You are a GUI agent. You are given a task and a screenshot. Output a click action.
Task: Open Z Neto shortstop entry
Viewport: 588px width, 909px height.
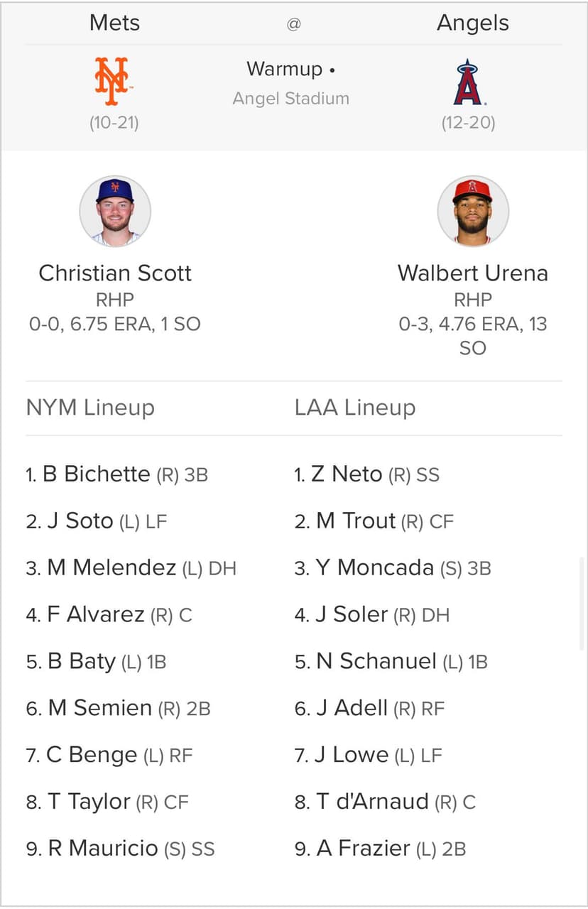point(366,474)
